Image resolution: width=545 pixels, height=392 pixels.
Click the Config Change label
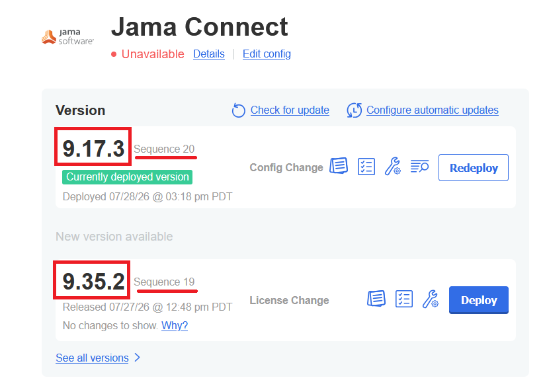coord(286,167)
